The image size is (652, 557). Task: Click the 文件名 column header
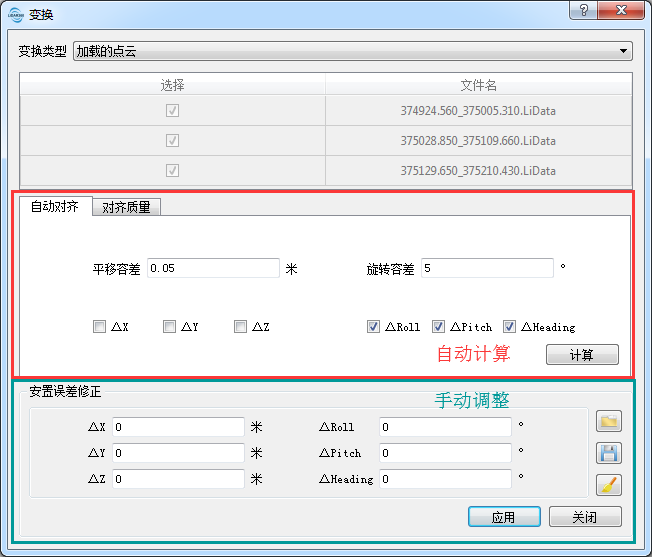(x=479, y=85)
